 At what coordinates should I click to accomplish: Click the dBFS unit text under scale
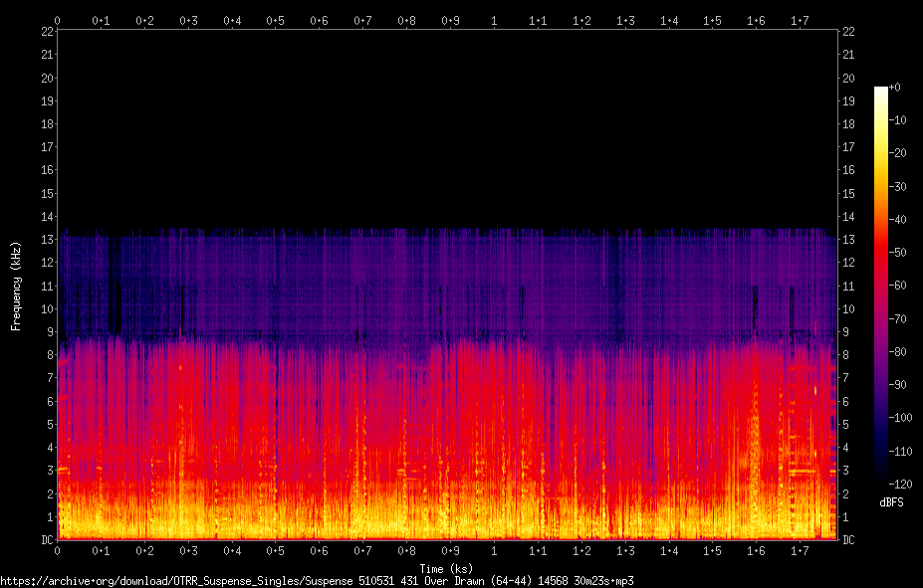coord(891,502)
